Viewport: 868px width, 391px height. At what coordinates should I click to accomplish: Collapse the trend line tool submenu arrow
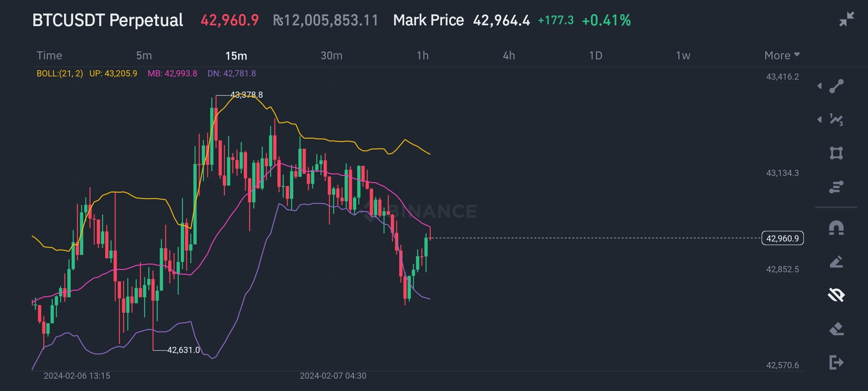(820, 86)
